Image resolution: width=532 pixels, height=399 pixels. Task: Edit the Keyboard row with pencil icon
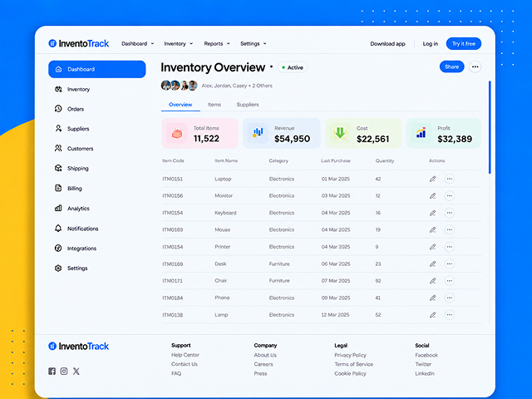pyautogui.click(x=432, y=213)
